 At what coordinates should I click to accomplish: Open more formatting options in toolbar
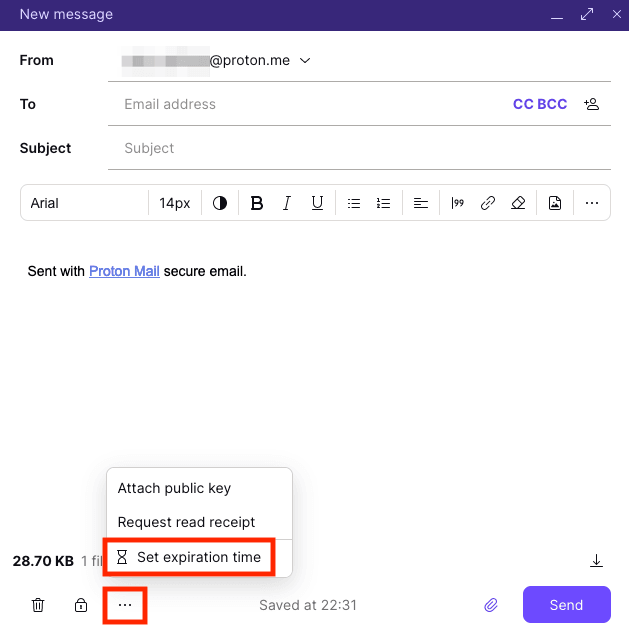592,203
